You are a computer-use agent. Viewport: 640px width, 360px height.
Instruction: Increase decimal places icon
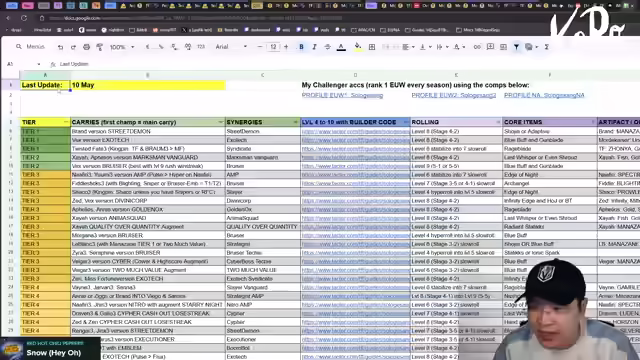click(x=188, y=47)
